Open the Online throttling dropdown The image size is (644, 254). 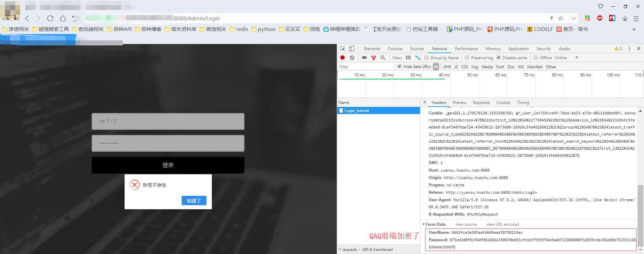(566, 58)
